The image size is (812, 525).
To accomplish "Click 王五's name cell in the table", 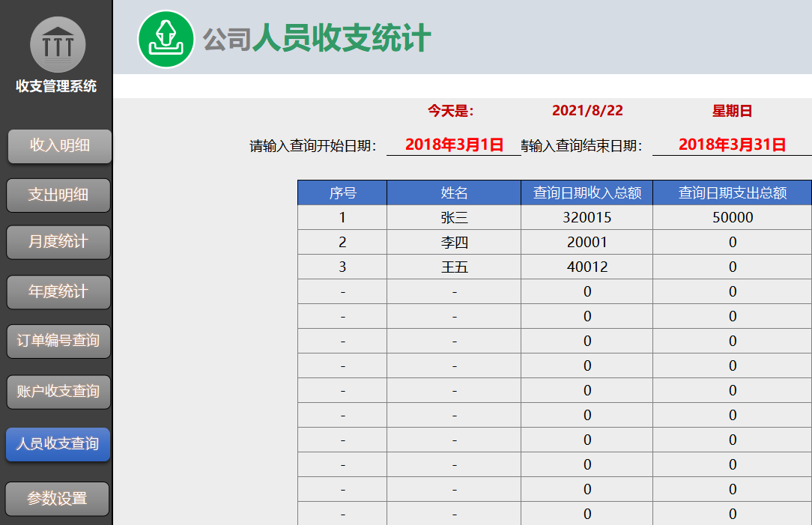I will [452, 266].
